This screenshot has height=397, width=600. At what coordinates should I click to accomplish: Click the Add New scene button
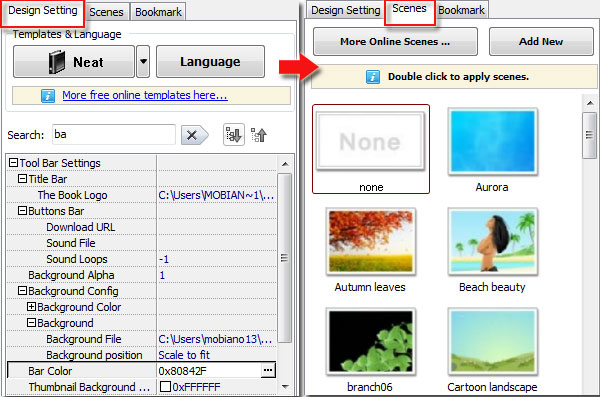point(541,41)
